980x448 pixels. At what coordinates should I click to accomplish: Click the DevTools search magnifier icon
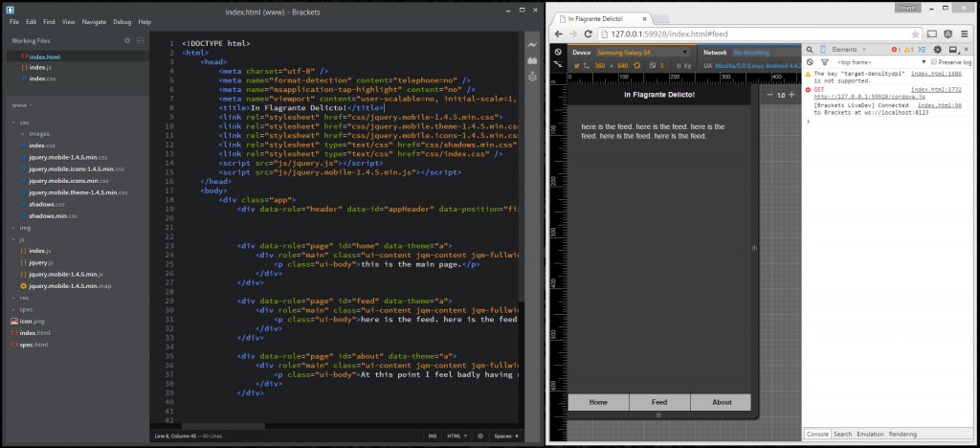tap(810, 50)
